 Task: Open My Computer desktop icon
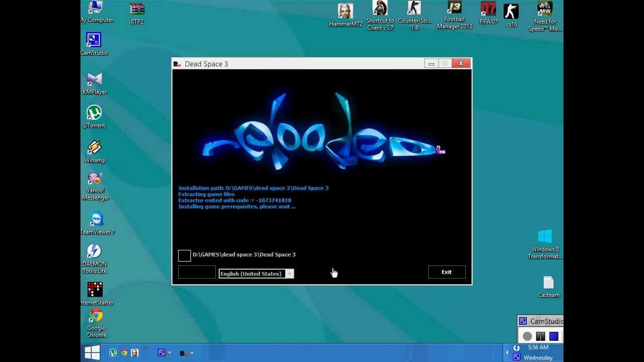[96, 12]
